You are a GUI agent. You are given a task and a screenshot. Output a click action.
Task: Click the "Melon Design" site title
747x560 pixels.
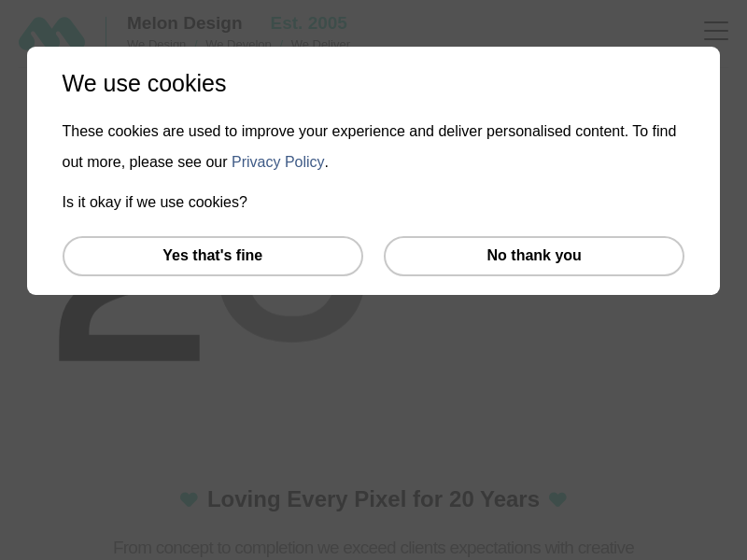(184, 23)
